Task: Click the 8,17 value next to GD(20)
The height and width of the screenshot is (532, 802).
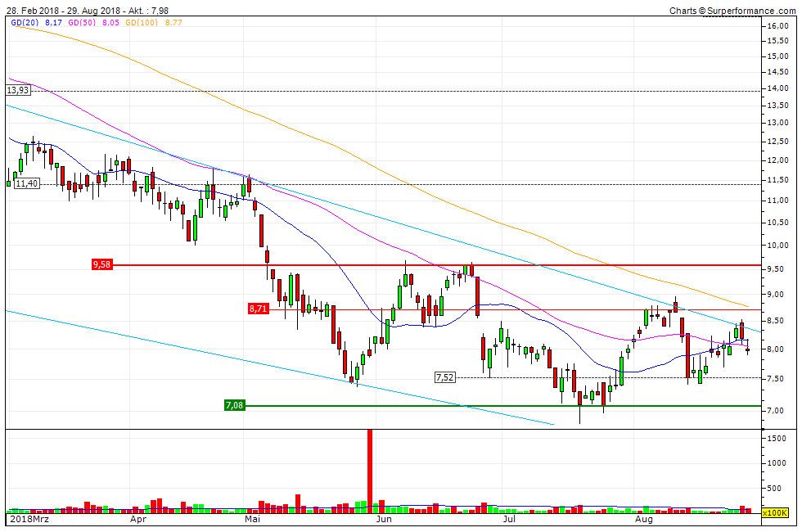Action: pyautogui.click(x=54, y=23)
